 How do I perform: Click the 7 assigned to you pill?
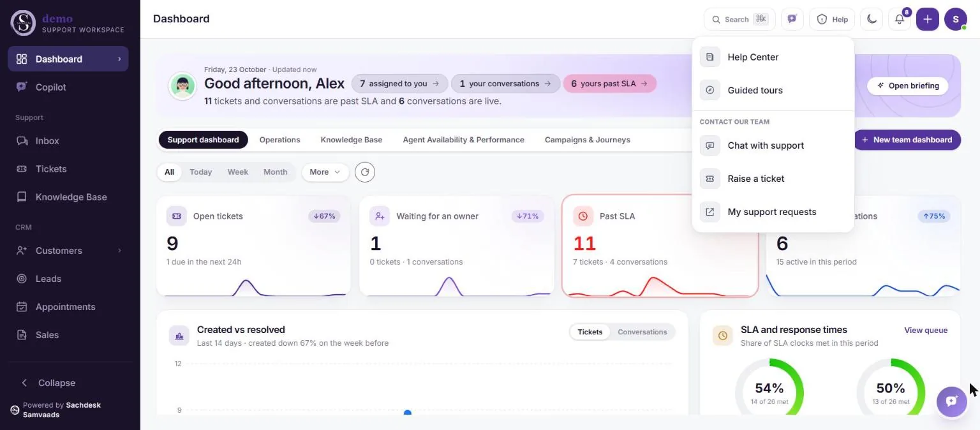[x=399, y=84]
